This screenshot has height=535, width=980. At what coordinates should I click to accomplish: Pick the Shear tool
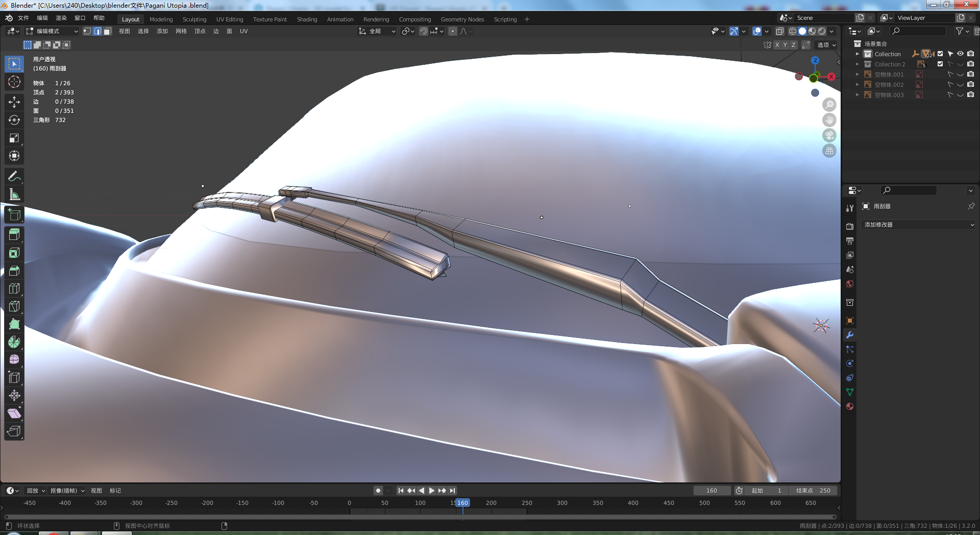pyautogui.click(x=14, y=414)
